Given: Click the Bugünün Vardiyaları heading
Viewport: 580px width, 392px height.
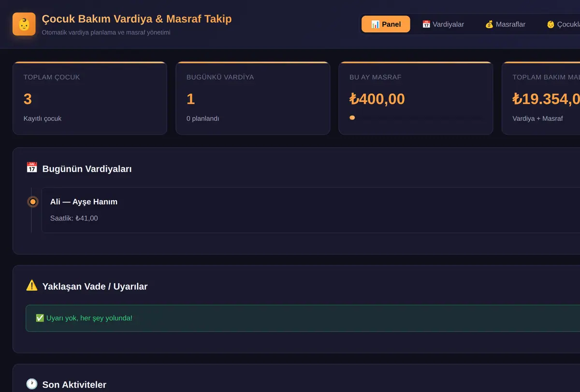Looking at the screenshot, I should pos(87,169).
